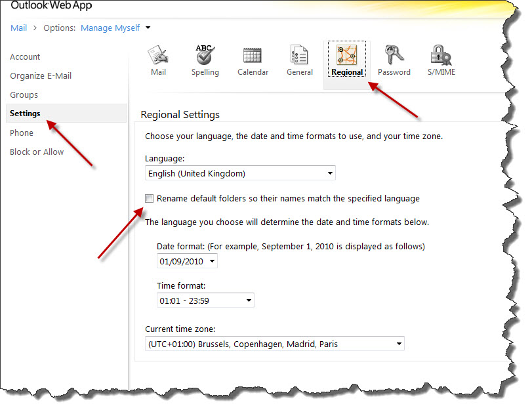This screenshot has width=532, height=412.
Task: Select the Regional map icon
Action: click(x=347, y=55)
